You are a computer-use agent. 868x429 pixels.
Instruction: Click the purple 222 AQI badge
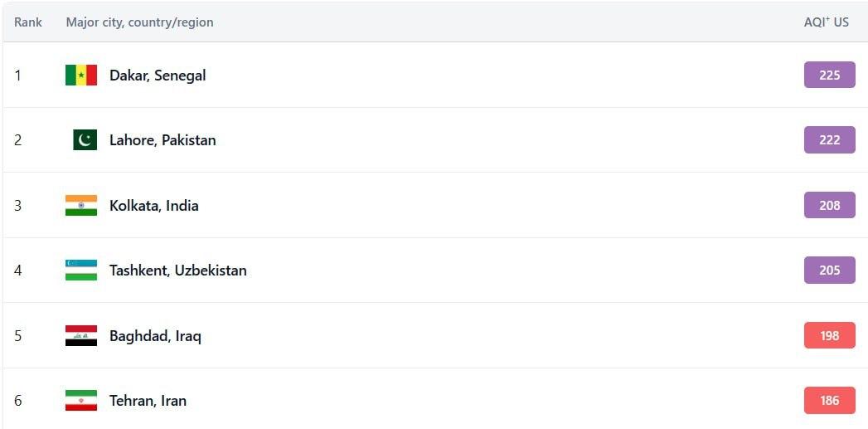click(829, 139)
